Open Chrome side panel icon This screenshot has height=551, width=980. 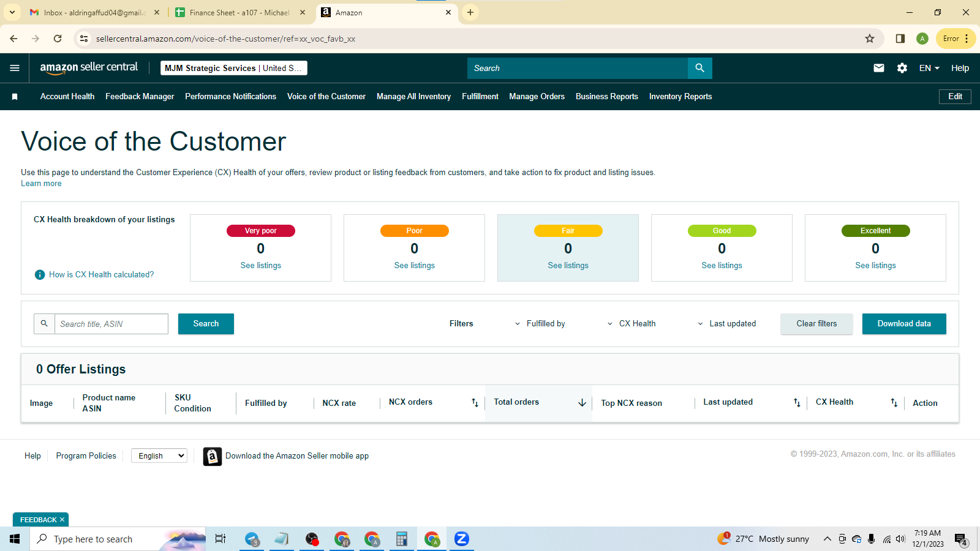pyautogui.click(x=900, y=39)
